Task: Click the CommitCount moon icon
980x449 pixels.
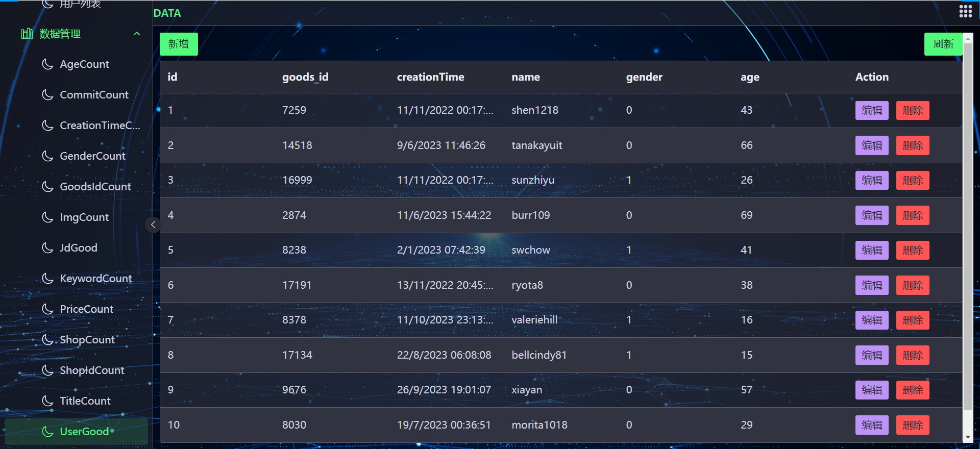Action: click(47, 95)
